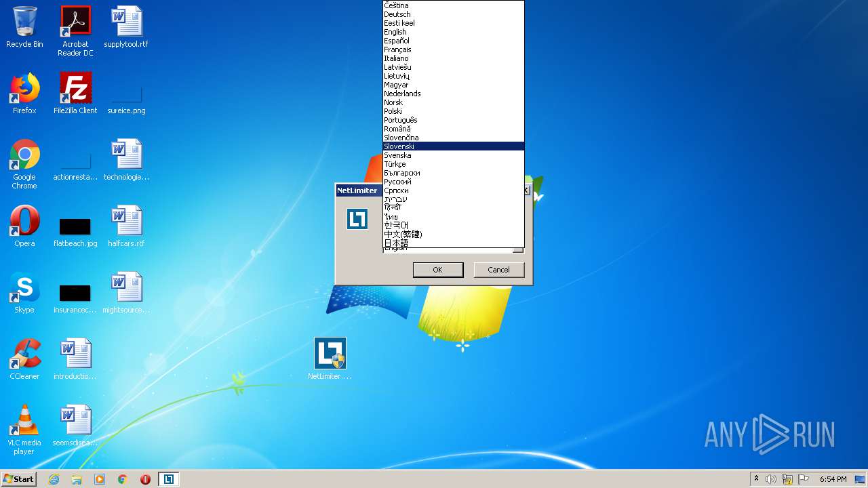Viewport: 868px width, 488px height.
Task: Choose Latviešu from the language list
Action: pos(454,67)
